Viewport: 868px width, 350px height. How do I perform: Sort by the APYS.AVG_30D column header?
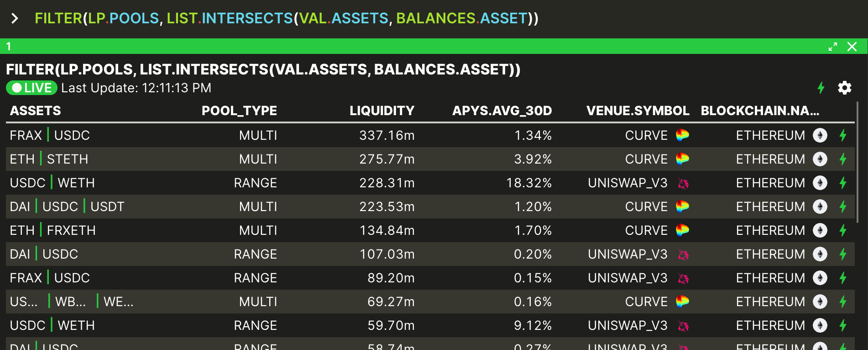pyautogui.click(x=502, y=111)
